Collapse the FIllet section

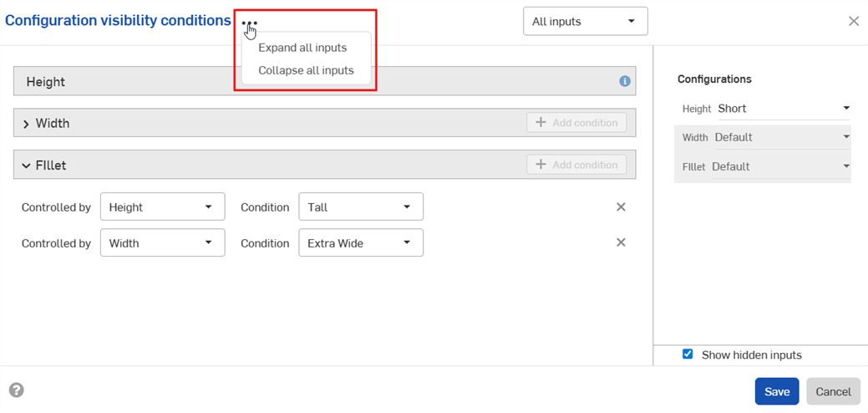[26, 166]
